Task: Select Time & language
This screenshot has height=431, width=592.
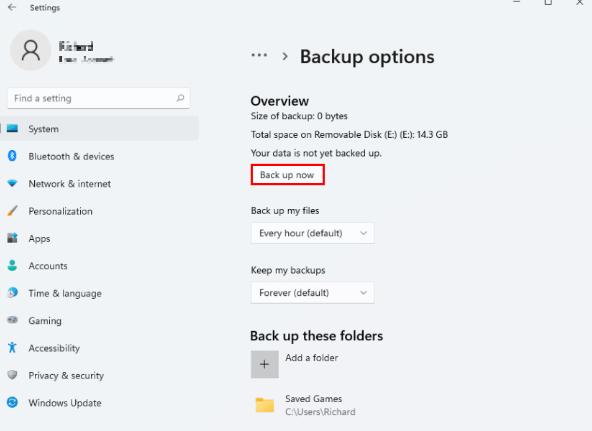Action: click(99, 293)
